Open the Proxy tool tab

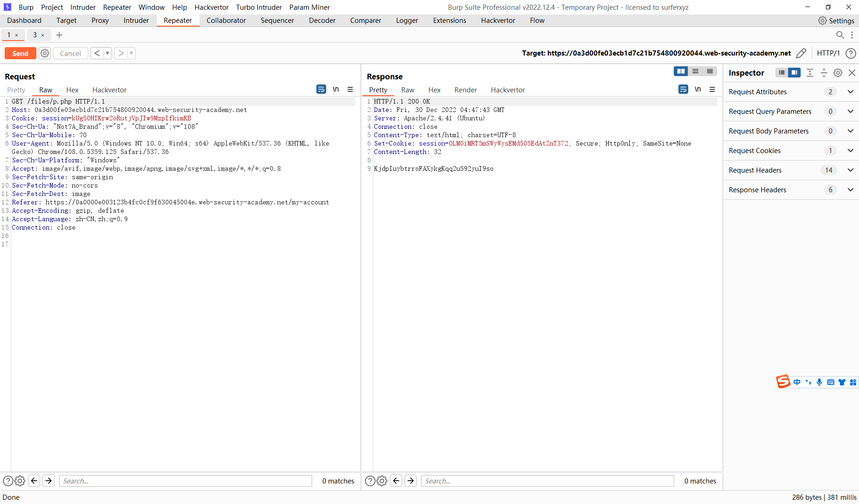coord(100,21)
